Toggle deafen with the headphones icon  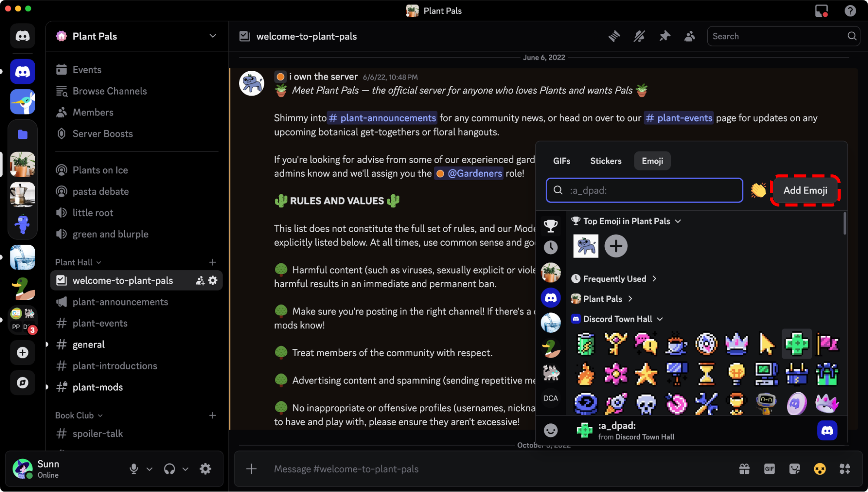(169, 469)
